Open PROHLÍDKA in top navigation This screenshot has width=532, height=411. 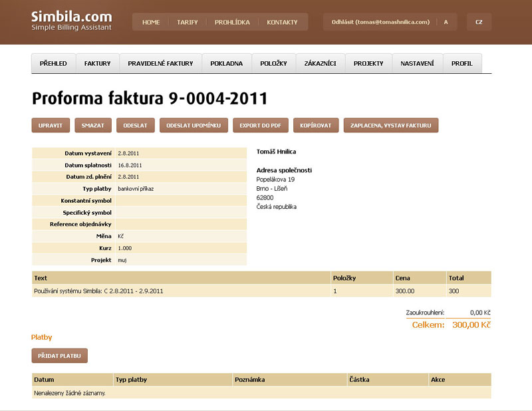(232, 22)
